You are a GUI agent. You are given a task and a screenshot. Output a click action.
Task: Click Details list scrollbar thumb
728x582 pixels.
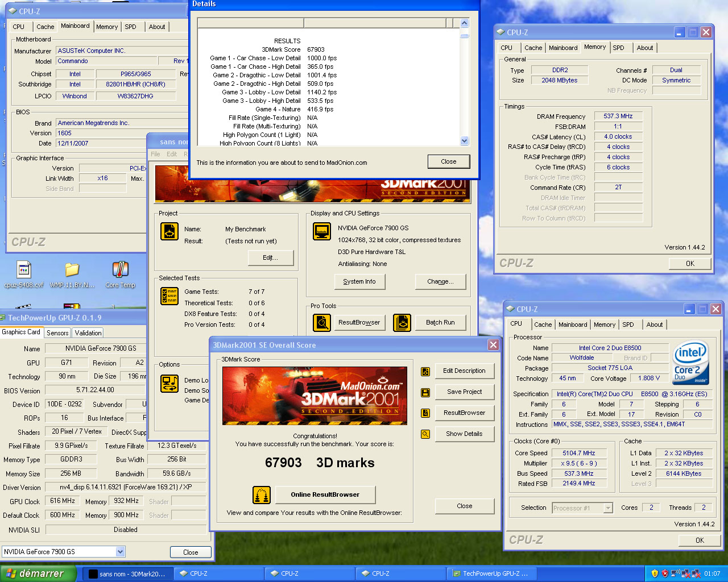(x=464, y=36)
